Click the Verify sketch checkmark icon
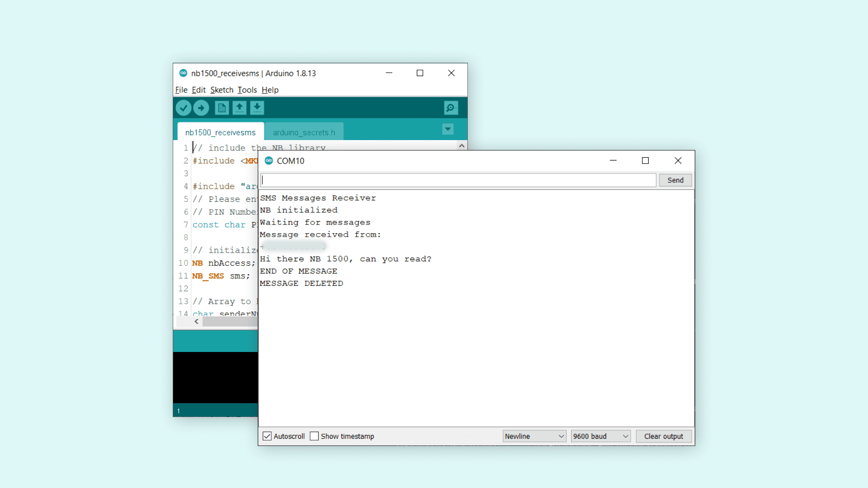Viewport: 868px width, 488px height. pos(184,108)
